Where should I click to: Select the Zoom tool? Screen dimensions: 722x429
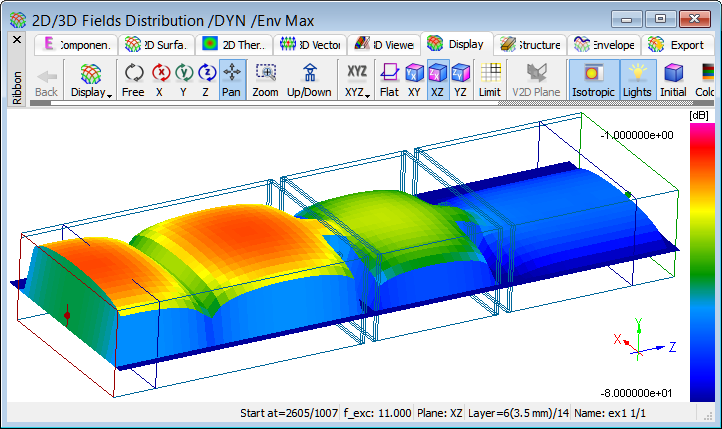265,79
